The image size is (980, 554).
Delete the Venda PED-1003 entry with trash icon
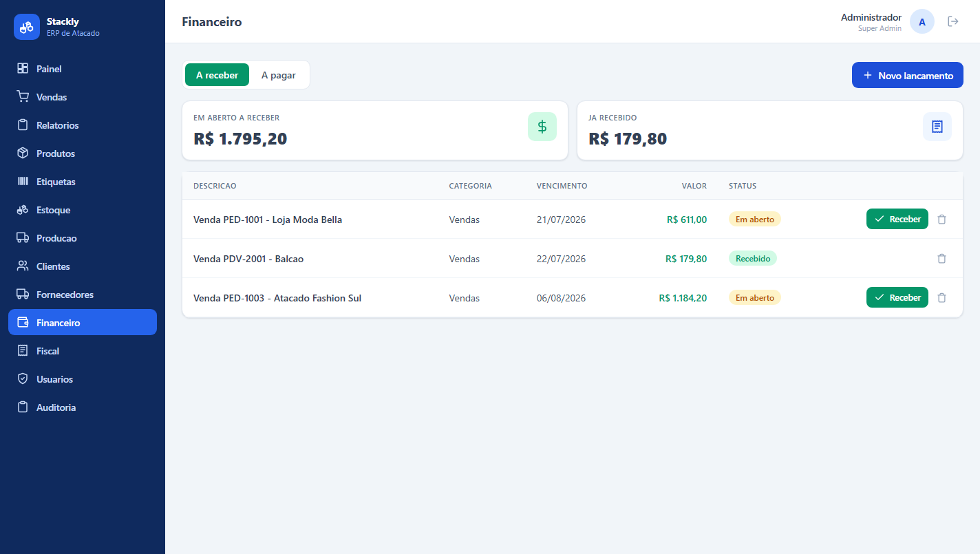click(x=942, y=298)
